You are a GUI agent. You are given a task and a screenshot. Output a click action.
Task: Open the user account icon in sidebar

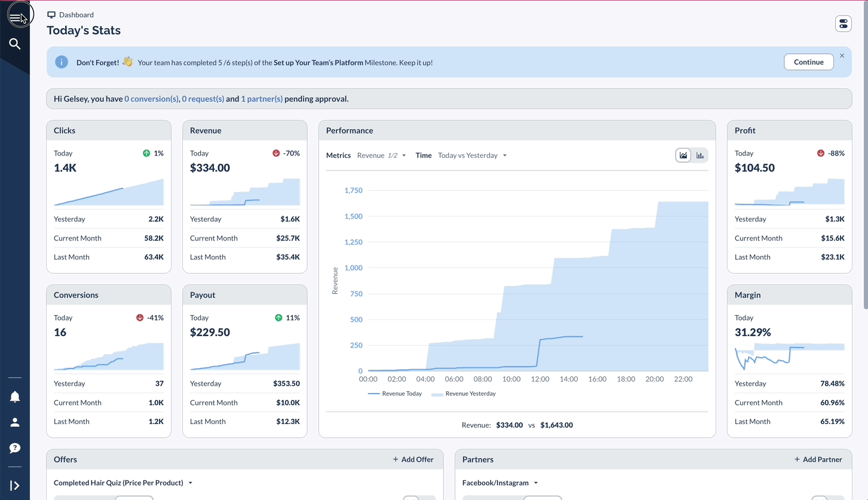coord(15,422)
